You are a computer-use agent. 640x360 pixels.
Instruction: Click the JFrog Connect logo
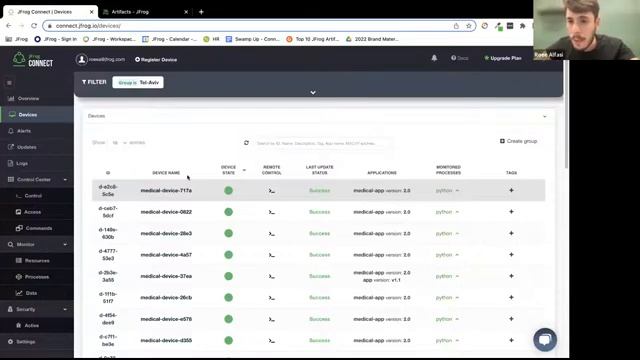pos(33,60)
